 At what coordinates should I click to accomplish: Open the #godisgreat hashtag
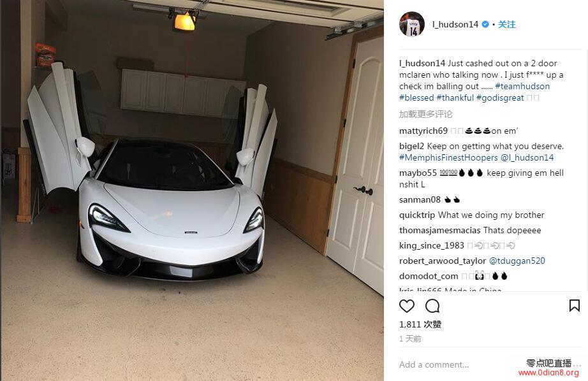[500, 97]
